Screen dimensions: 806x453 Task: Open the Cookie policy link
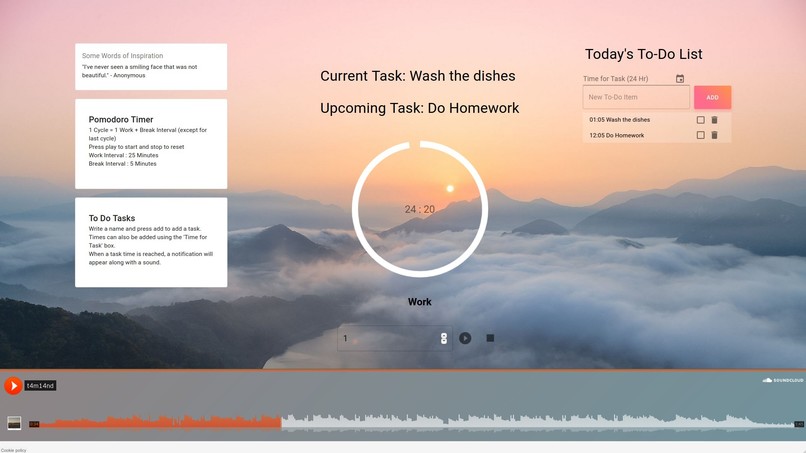coord(13,450)
